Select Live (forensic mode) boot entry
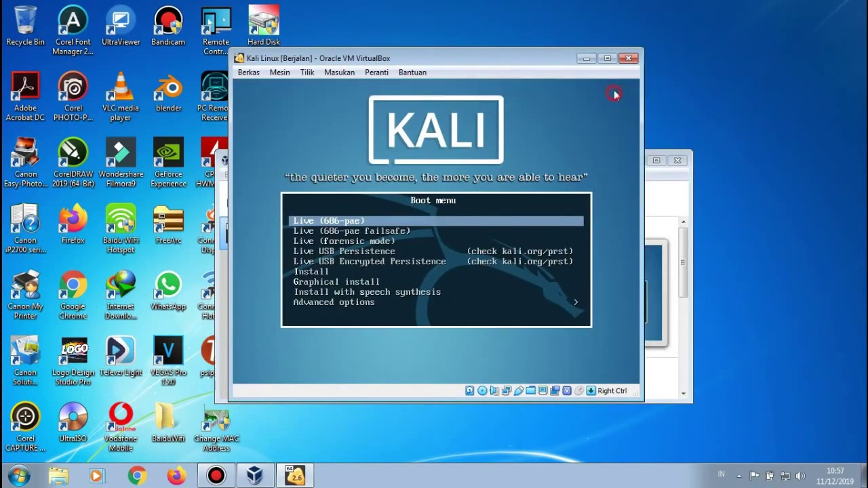 pos(436,241)
